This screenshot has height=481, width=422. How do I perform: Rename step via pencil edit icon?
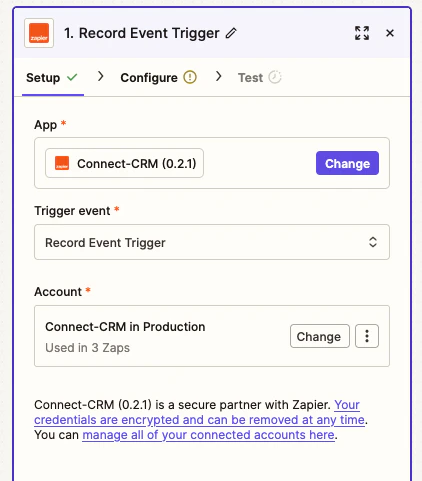point(231,33)
